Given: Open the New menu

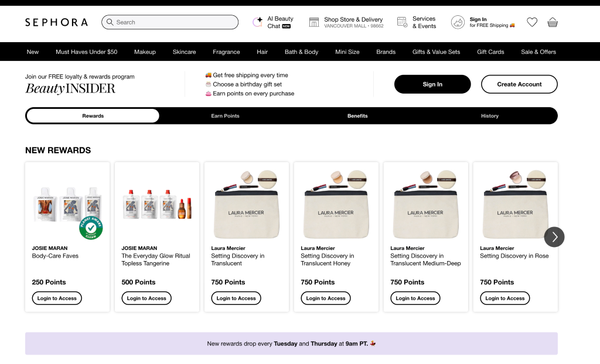Looking at the screenshot, I should pos(33,51).
